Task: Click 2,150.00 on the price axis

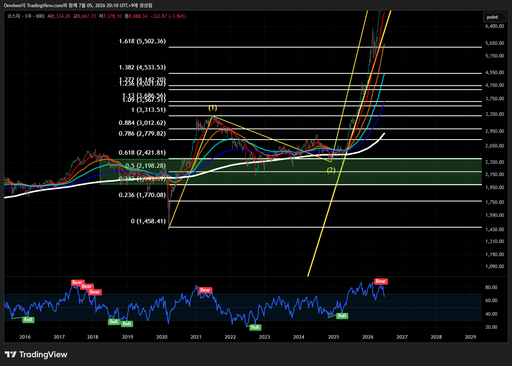Action: [x=495, y=174]
